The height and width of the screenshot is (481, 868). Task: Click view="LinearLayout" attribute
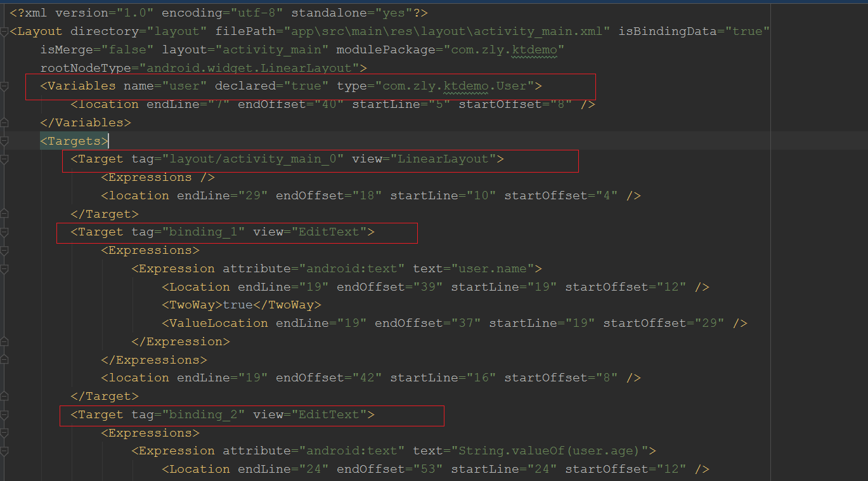click(424, 159)
